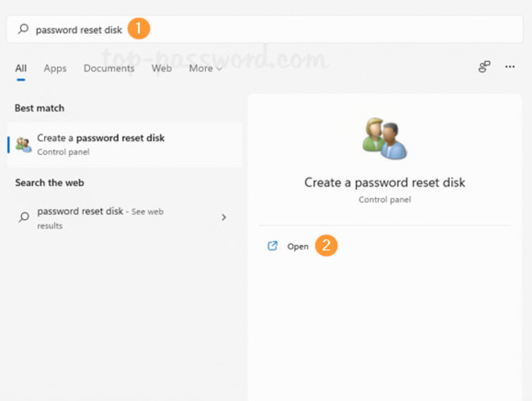Open 'password reset disk - See web results'

point(101,217)
